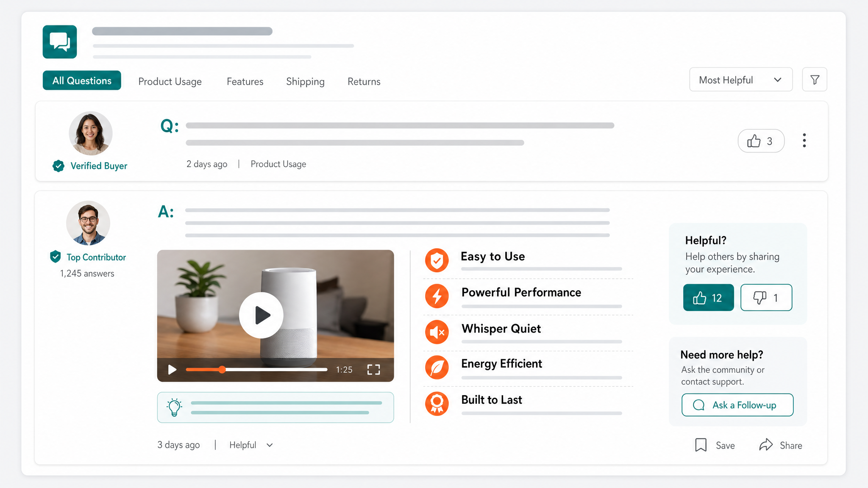Click the Verified Buyer checkmark badge
Viewport: 868px width, 488px height.
coord(58,166)
